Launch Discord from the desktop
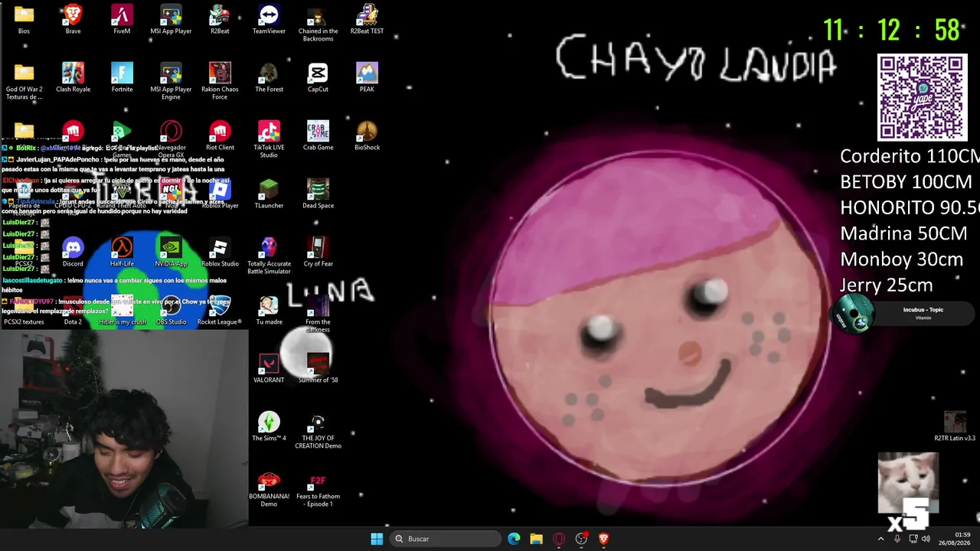 tap(73, 252)
